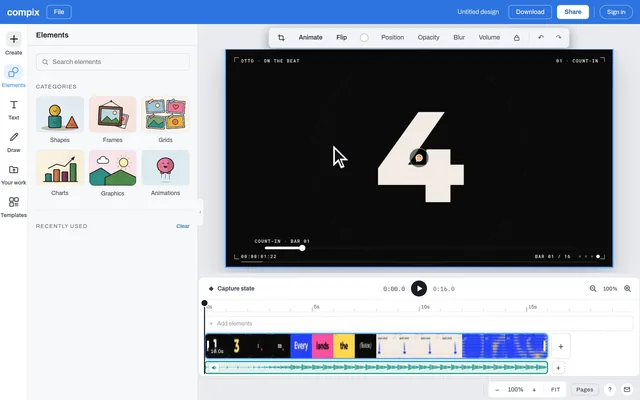The height and width of the screenshot is (400, 640).
Task: Select the Elements sidebar tab
Action: coord(13,77)
